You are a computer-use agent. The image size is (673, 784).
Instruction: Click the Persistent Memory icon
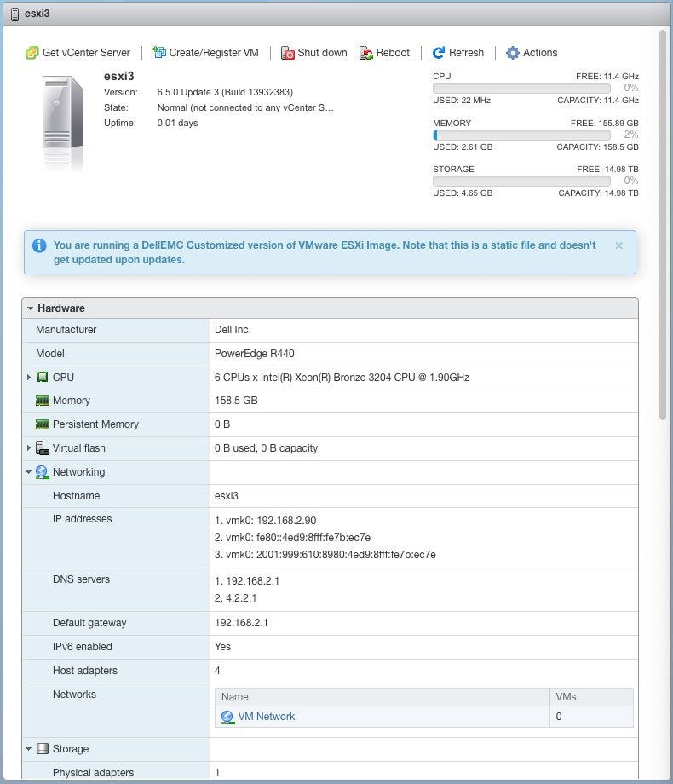(43, 424)
